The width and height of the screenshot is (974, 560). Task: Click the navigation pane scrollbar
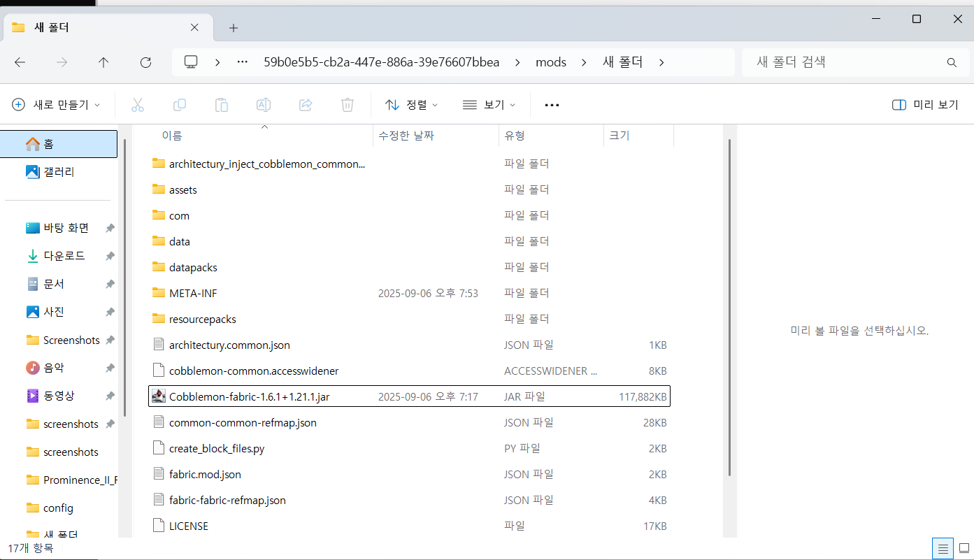125,278
